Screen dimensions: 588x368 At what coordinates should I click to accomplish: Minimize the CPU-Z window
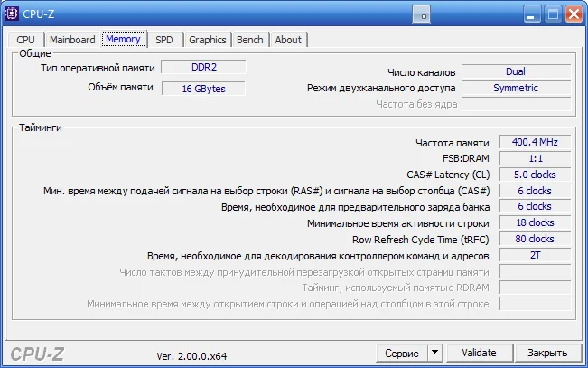point(531,14)
